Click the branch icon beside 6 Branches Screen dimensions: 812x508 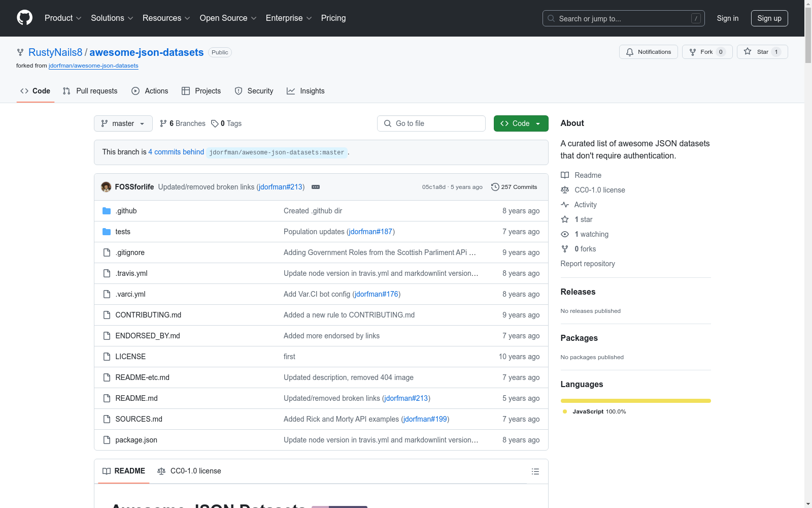point(163,123)
